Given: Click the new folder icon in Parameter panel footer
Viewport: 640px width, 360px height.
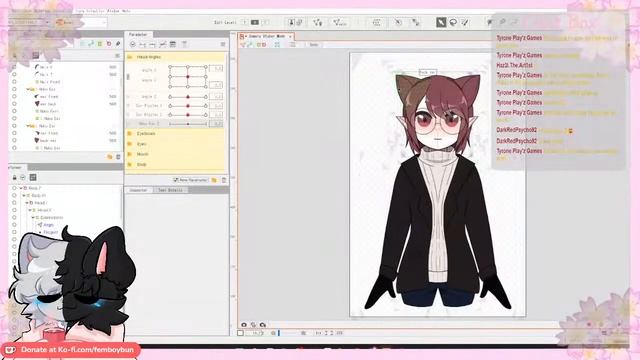Looking at the screenshot, I should click(214, 180).
